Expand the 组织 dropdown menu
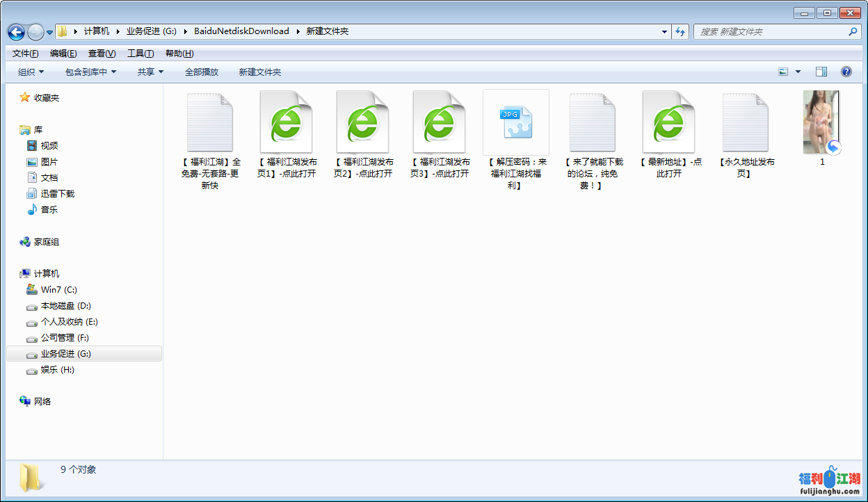Screen dimensions: 868x502 click(x=31, y=72)
